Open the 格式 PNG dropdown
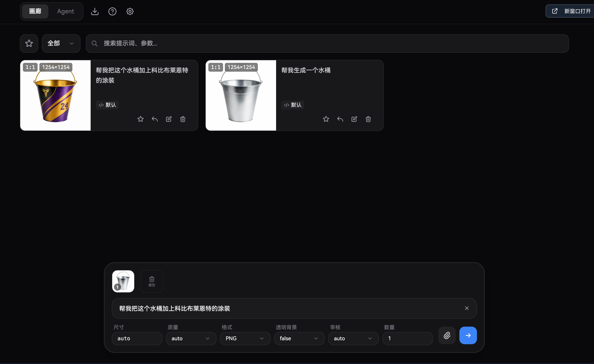594x364 pixels. [245, 339]
